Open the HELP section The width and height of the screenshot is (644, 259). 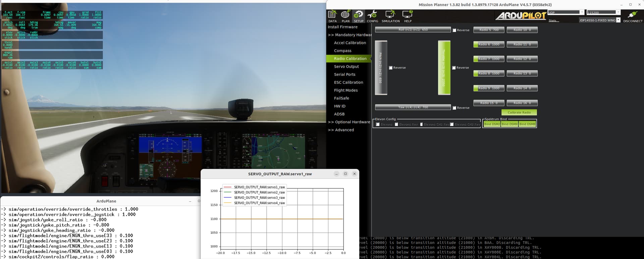408,16
